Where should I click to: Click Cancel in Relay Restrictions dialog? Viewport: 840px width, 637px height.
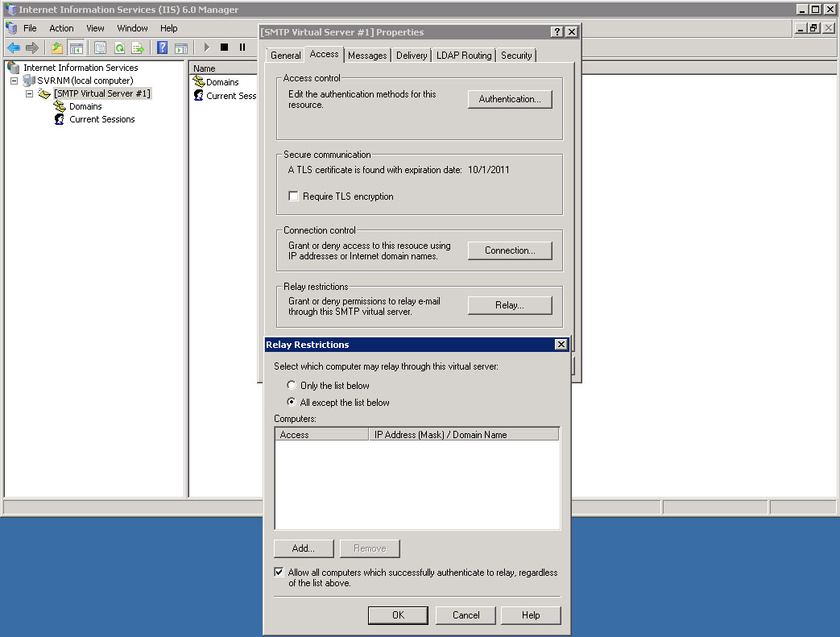[x=466, y=615]
